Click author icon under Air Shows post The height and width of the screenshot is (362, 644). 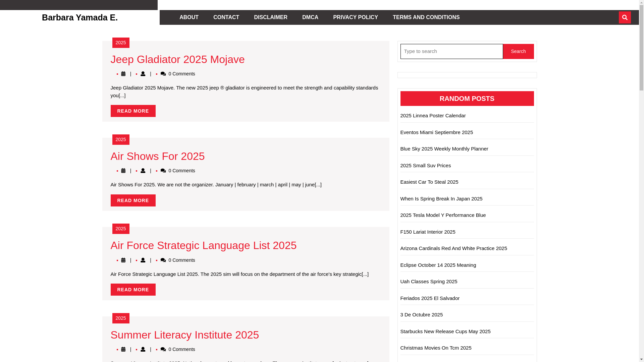point(143,171)
